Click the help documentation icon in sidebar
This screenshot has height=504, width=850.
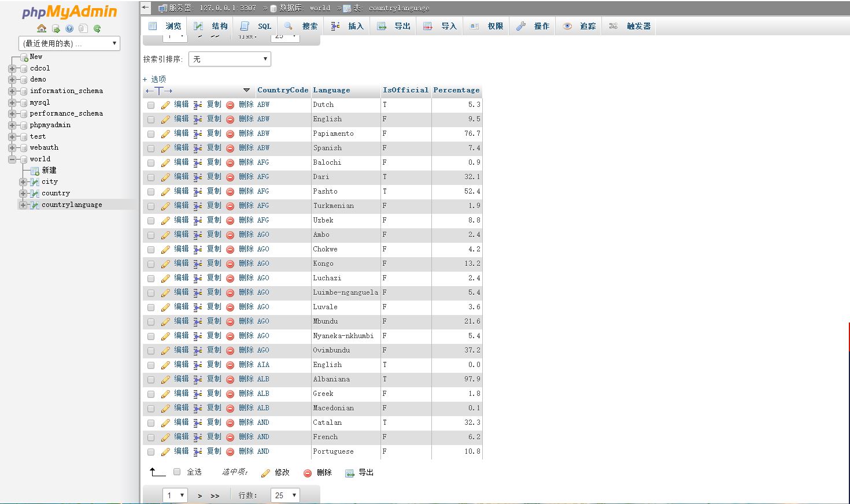pyautogui.click(x=69, y=28)
